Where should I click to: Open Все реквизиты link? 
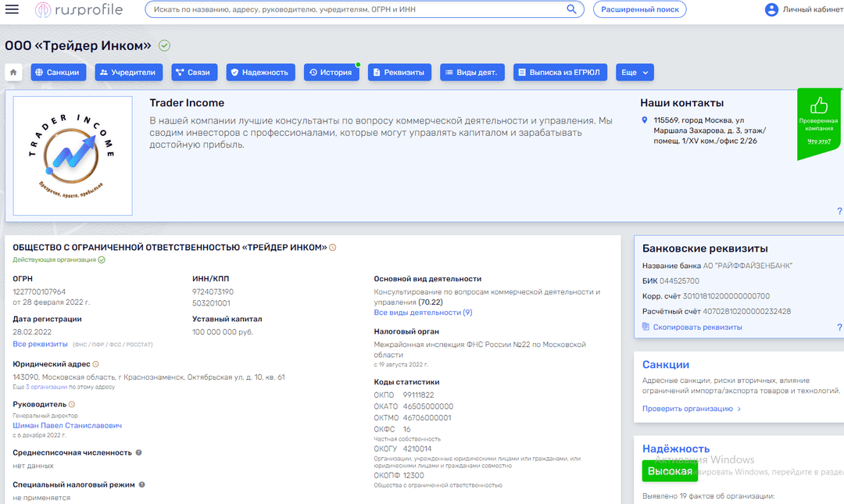pyautogui.click(x=41, y=344)
